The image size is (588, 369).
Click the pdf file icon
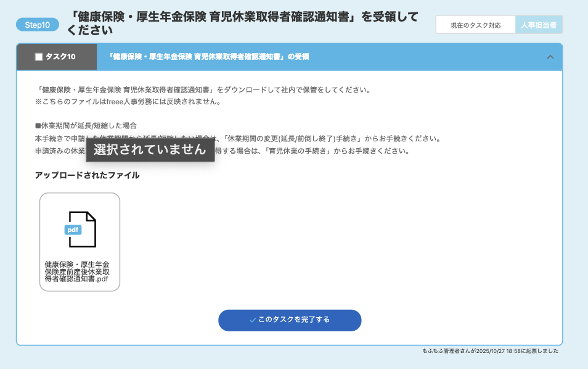(80, 230)
